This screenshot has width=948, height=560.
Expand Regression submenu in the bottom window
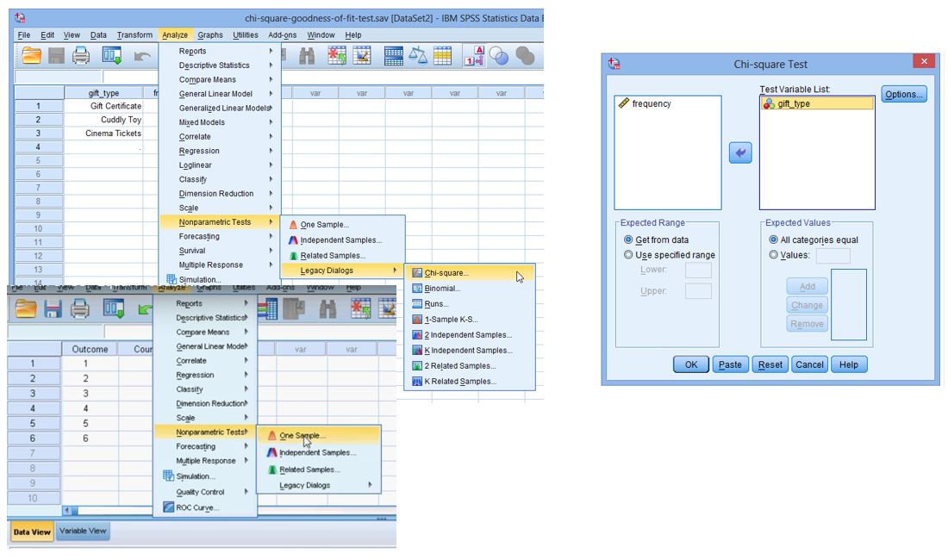click(x=205, y=375)
